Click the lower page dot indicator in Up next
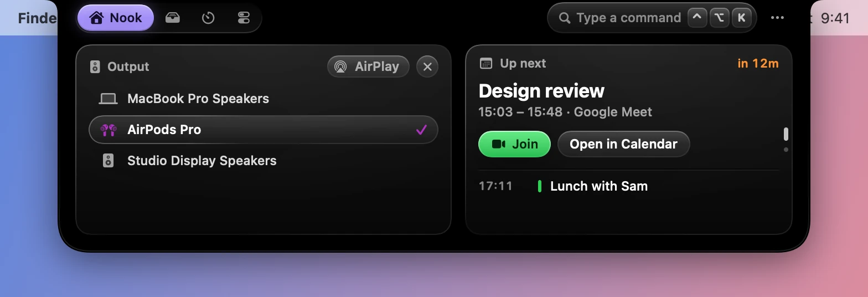The height and width of the screenshot is (297, 868). coord(786,150)
